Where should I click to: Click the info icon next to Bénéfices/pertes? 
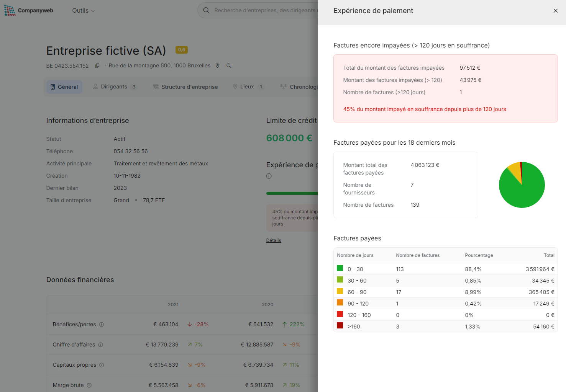(102, 324)
